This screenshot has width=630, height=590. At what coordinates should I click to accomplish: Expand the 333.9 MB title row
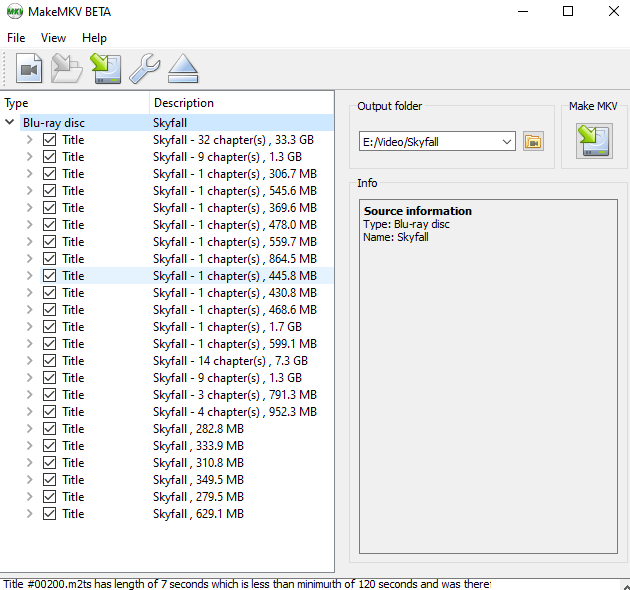(x=29, y=446)
